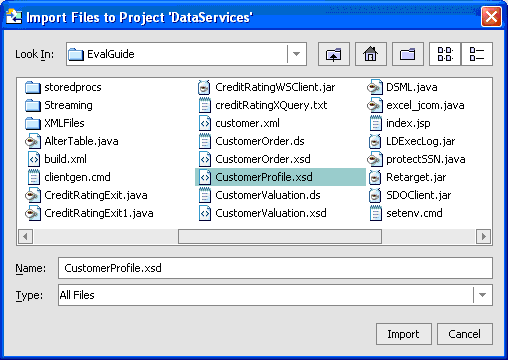Click the XMLFiles folder name
The width and height of the screenshot is (508, 360).
tap(64, 123)
